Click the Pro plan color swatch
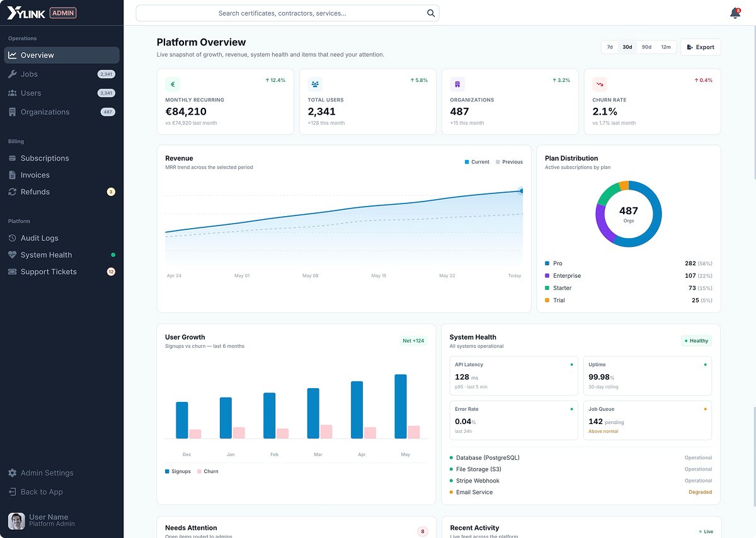The height and width of the screenshot is (538, 756). pos(547,263)
